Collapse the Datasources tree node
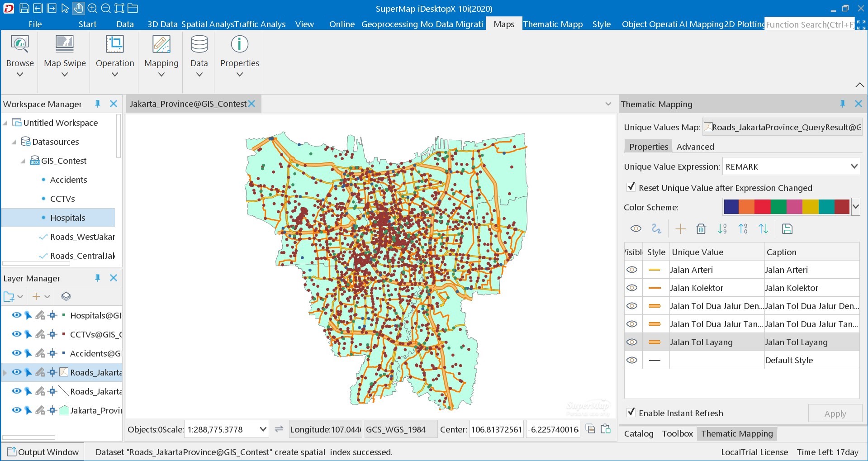The height and width of the screenshot is (461, 868). pyautogui.click(x=14, y=142)
